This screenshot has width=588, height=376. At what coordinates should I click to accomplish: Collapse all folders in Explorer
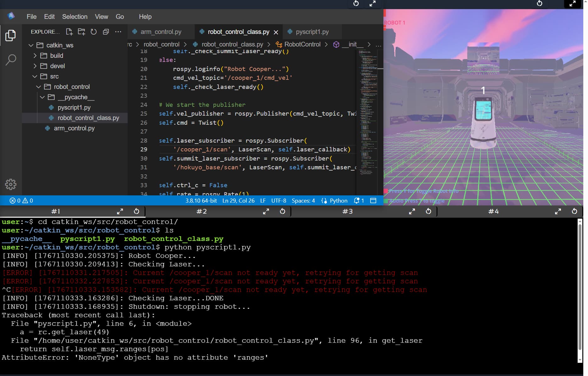(106, 32)
